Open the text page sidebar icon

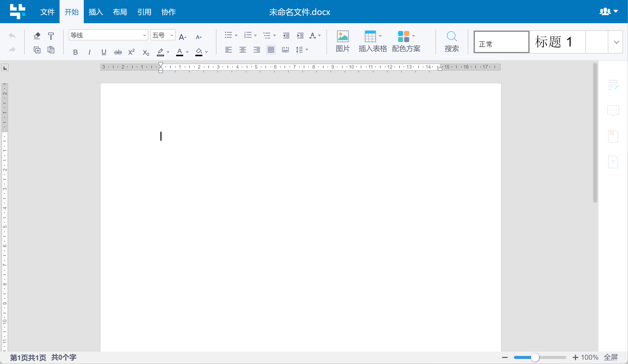(613, 162)
